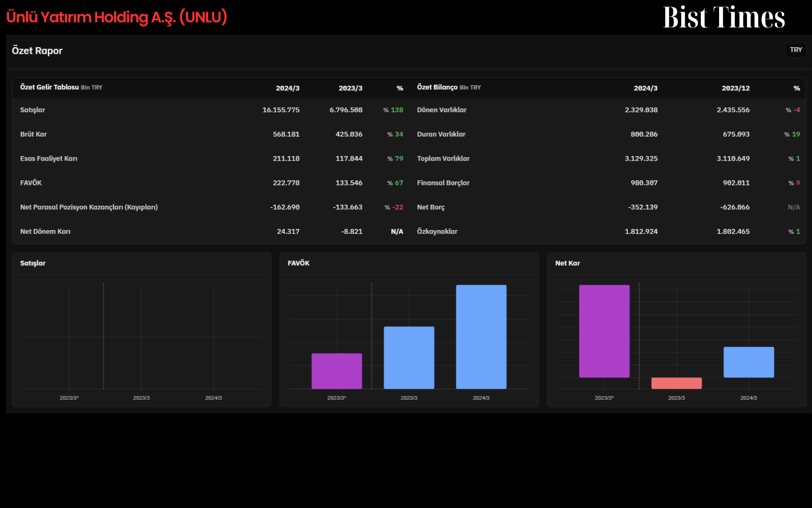Click the 2023/12 column header

pos(735,88)
